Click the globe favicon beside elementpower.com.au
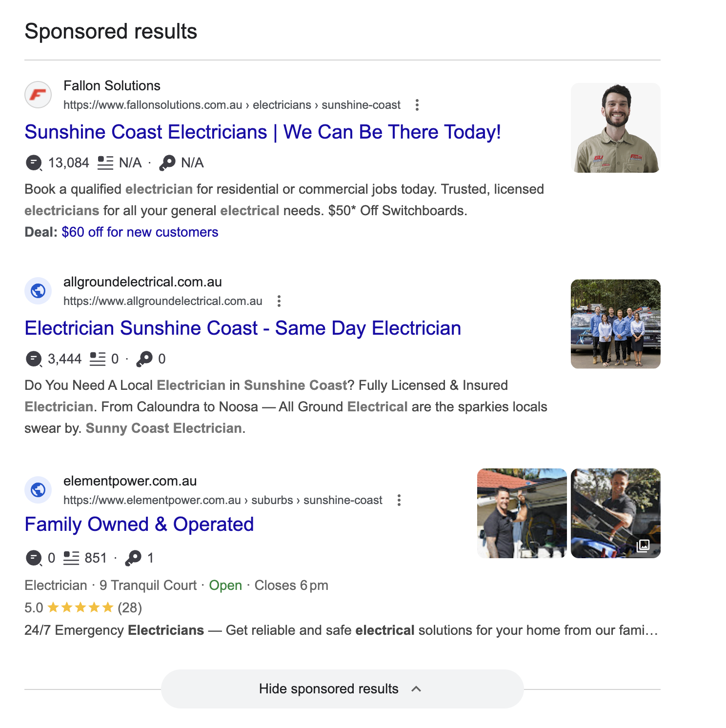This screenshot has height=728, width=726. point(39,489)
